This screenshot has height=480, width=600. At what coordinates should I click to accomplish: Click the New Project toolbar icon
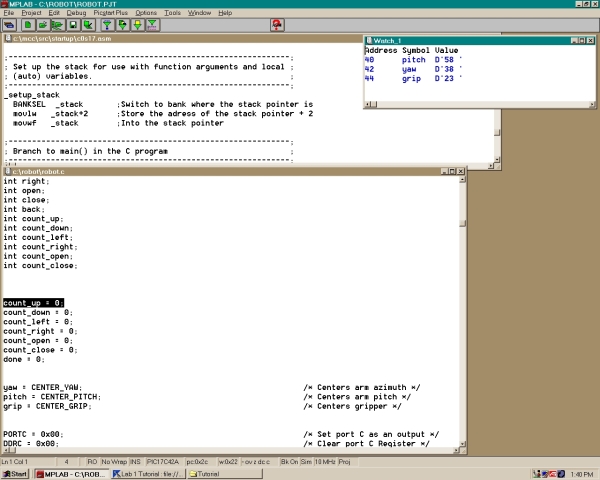pyautogui.click(x=28, y=25)
